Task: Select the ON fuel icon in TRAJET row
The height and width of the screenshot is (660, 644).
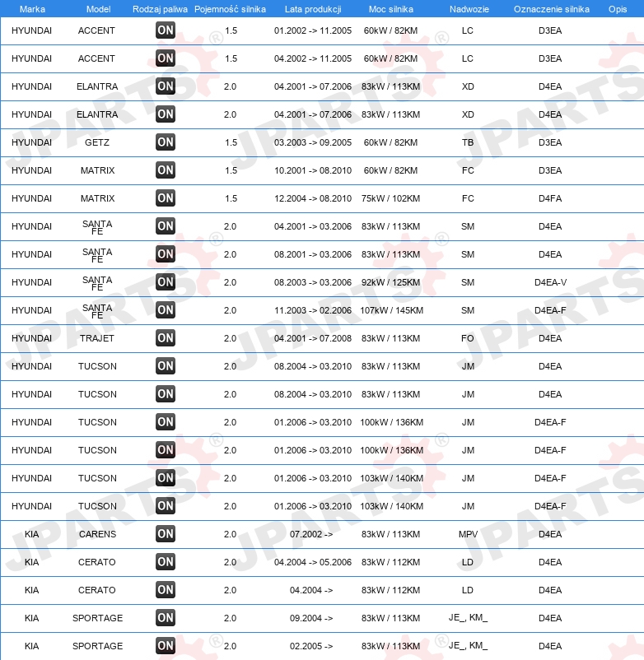Action: [x=165, y=338]
